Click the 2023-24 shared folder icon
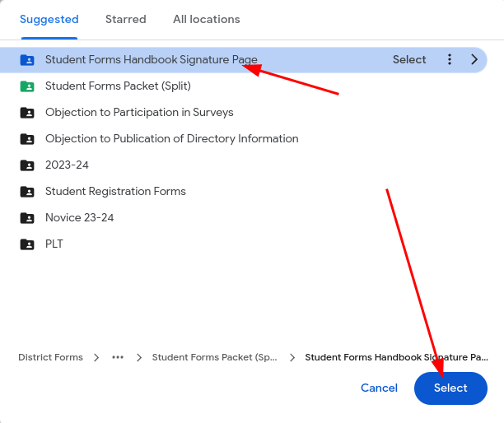 27,165
